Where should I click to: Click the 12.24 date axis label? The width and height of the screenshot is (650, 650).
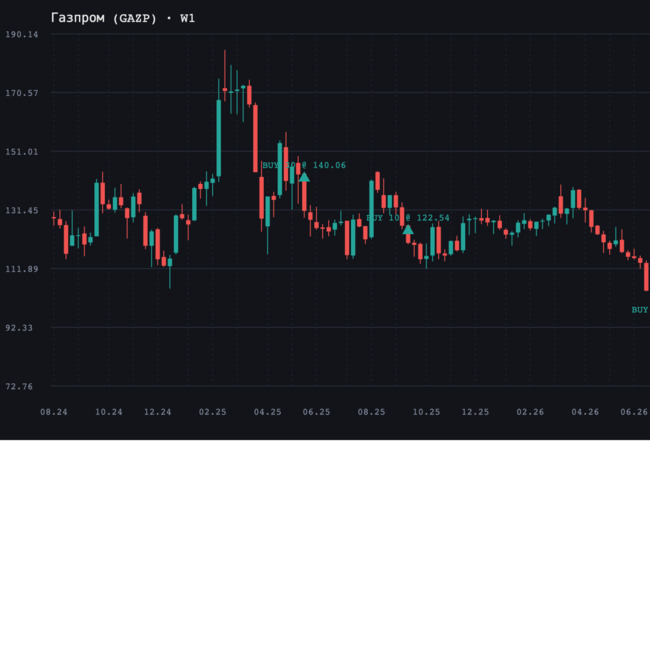tap(158, 412)
